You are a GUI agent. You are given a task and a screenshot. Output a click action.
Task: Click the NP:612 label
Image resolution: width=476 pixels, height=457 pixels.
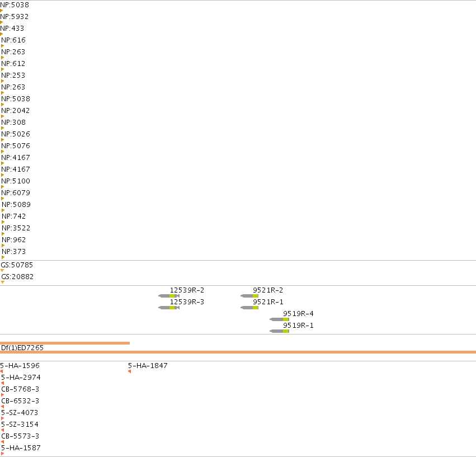click(x=13, y=64)
